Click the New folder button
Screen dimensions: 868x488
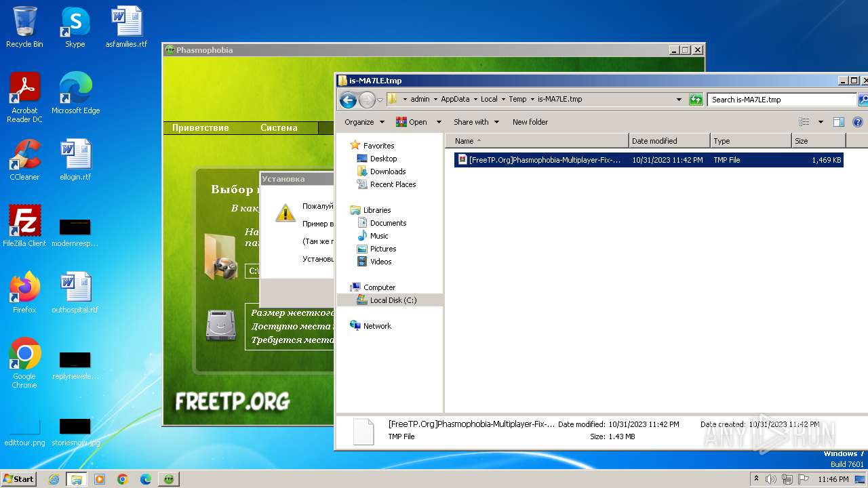[530, 122]
